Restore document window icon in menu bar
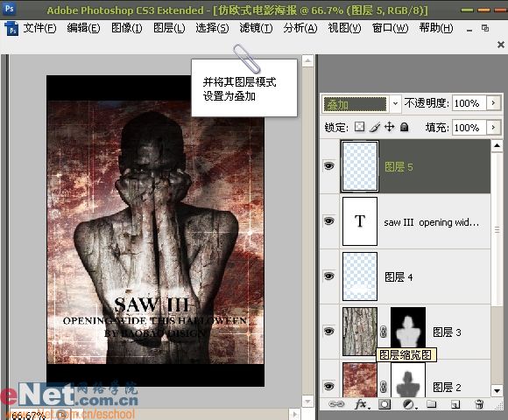This screenshot has width=508, height=420. coord(485,28)
